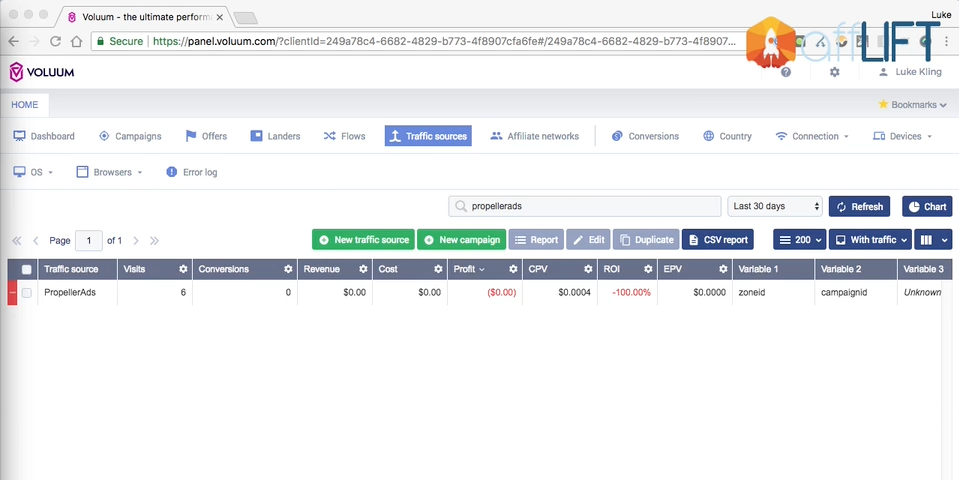
Task: Tick the PropellerAds row checkbox
Action: pos(26,293)
